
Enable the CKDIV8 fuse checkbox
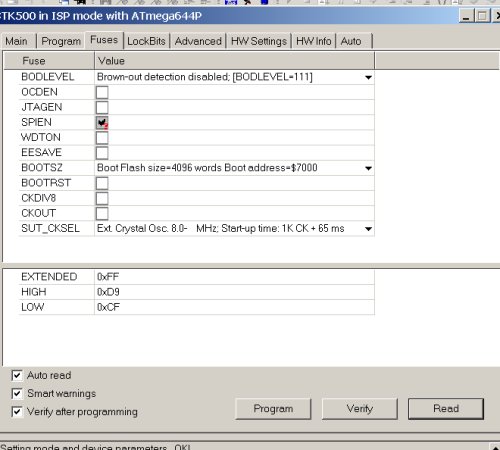coord(102,198)
